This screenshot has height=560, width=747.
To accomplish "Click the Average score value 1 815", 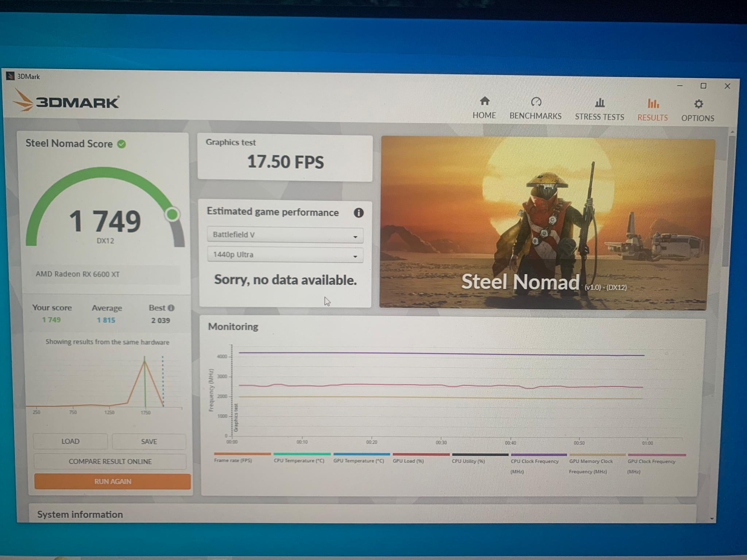I will pos(106,320).
